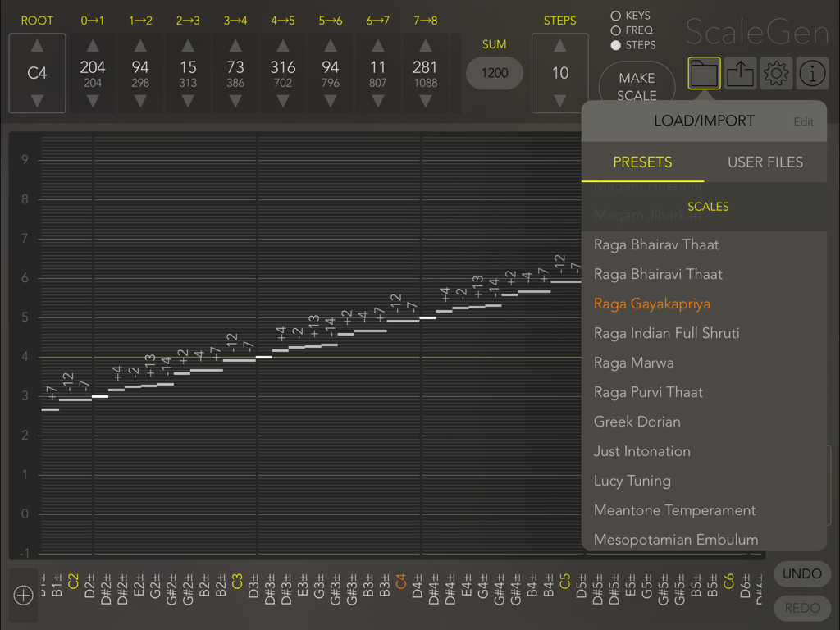The width and height of the screenshot is (840, 630).
Task: Click the export/share icon
Action: pos(740,73)
